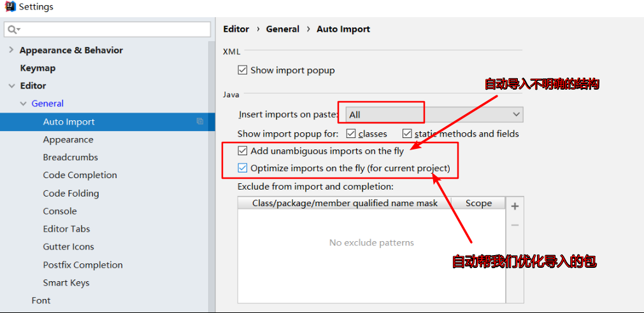Click the minus icon to remove exclude pattern

tap(515, 225)
